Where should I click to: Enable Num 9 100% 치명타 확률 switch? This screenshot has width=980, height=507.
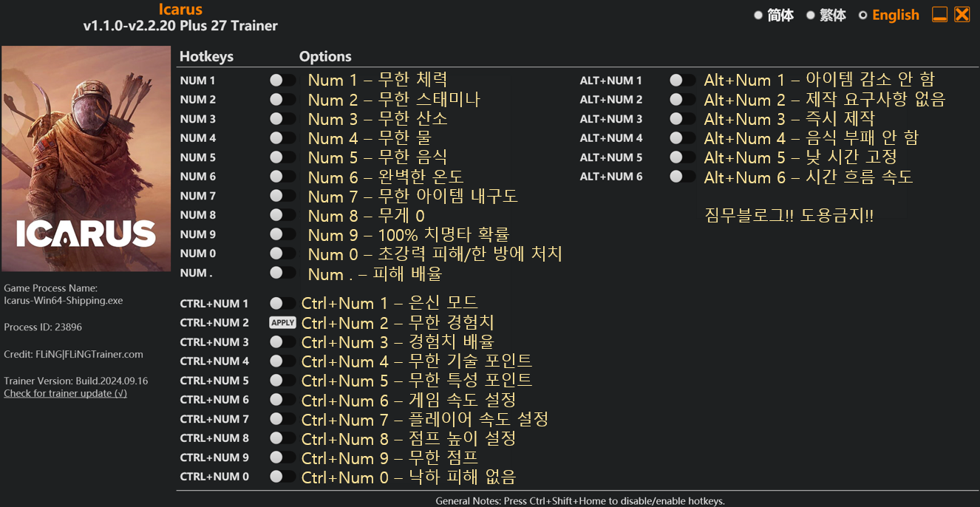coord(282,234)
